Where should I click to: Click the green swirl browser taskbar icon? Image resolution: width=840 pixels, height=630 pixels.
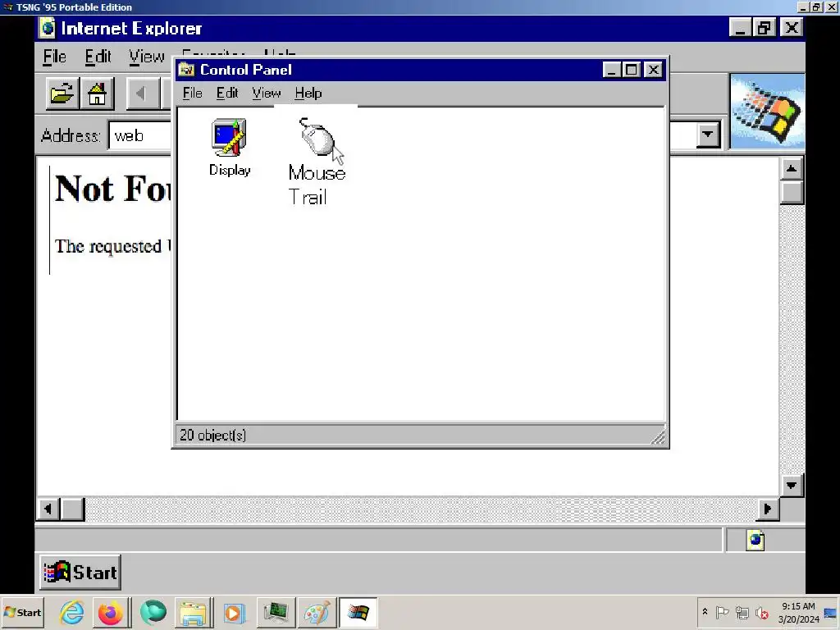pos(153,612)
